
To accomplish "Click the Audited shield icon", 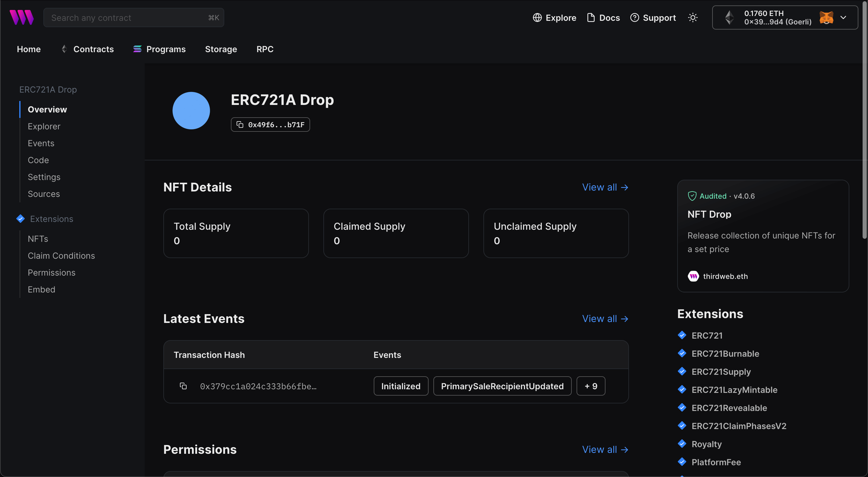I will pyautogui.click(x=693, y=196).
